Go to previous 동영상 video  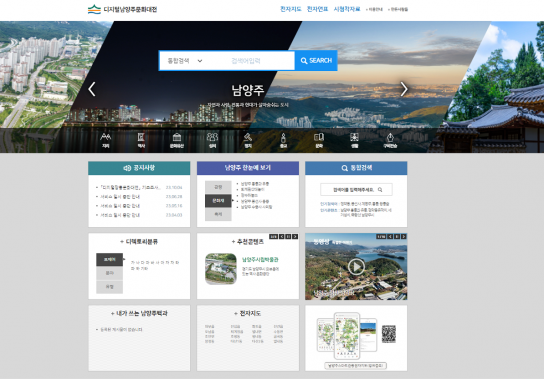(390, 237)
